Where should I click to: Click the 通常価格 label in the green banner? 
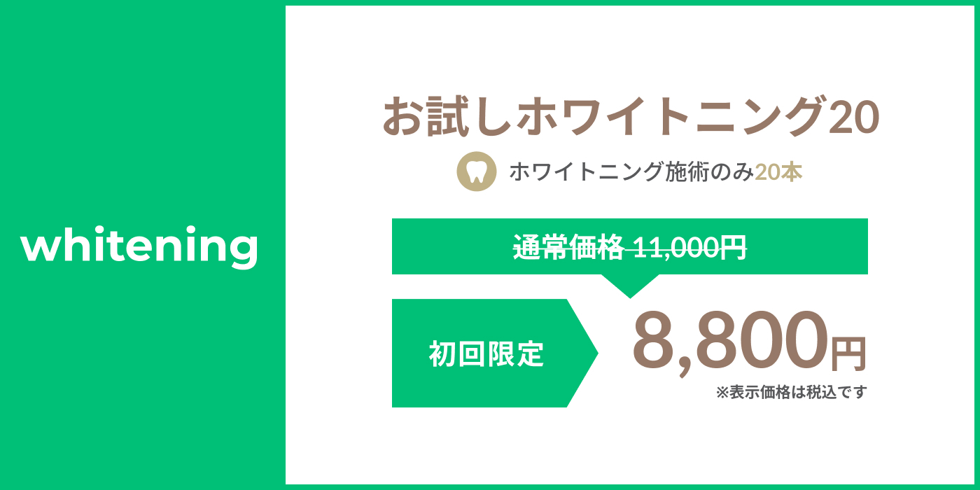[568, 247]
